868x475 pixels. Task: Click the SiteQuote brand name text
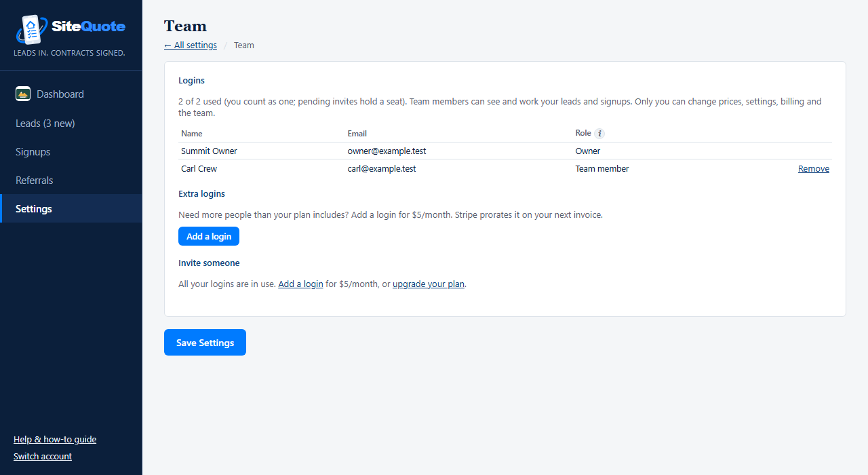(x=89, y=26)
